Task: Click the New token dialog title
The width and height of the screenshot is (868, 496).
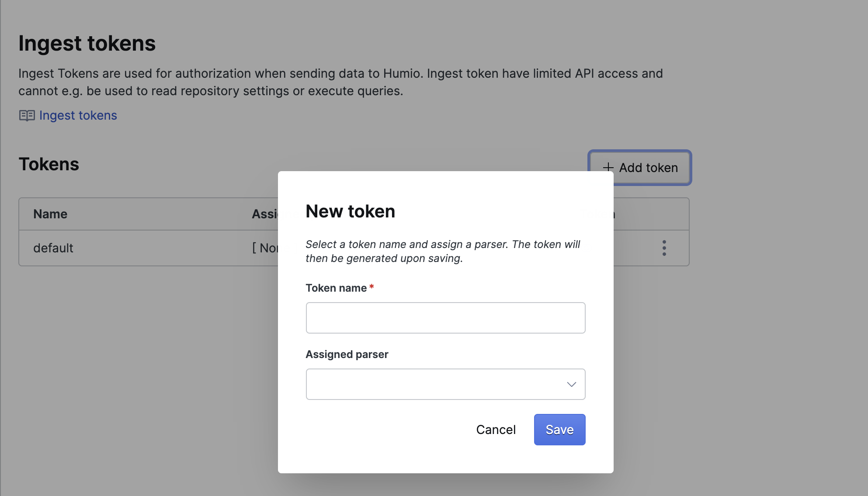Action: [350, 211]
